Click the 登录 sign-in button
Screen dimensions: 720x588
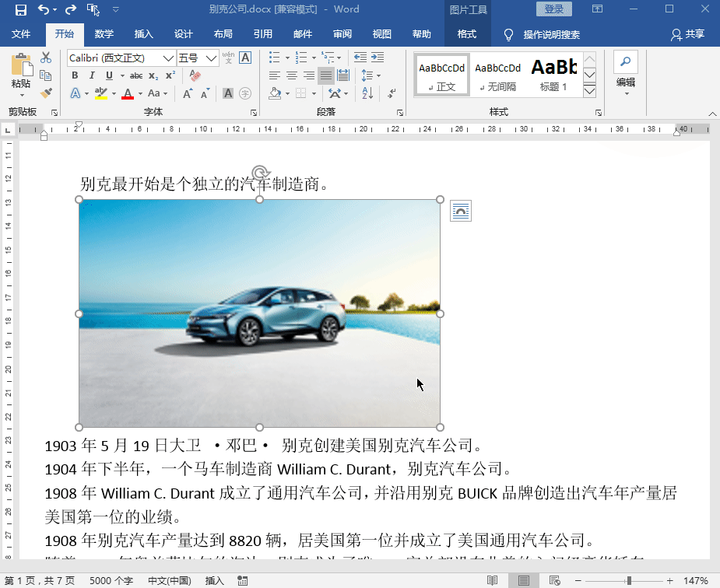554,9
